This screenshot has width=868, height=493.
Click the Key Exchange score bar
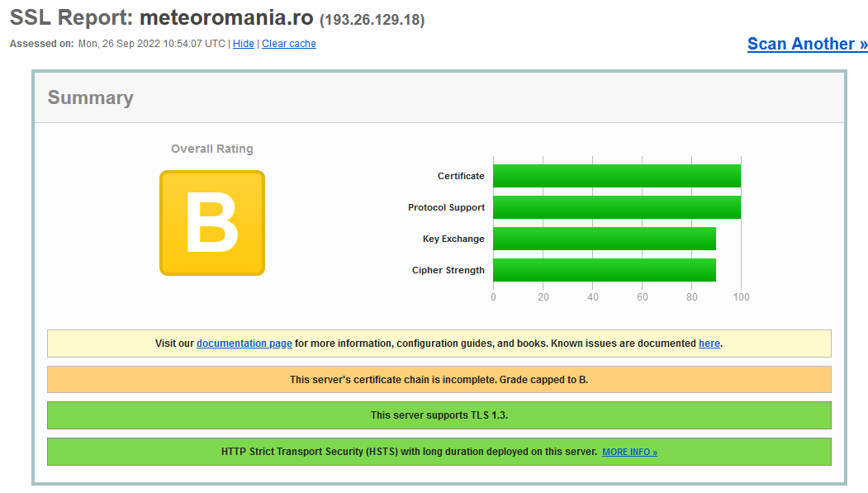pos(605,239)
